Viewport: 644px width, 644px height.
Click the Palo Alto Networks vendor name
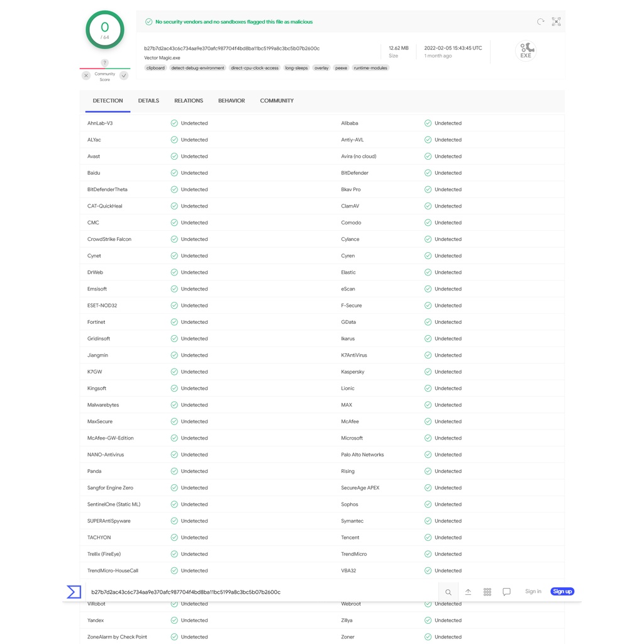[x=362, y=455]
